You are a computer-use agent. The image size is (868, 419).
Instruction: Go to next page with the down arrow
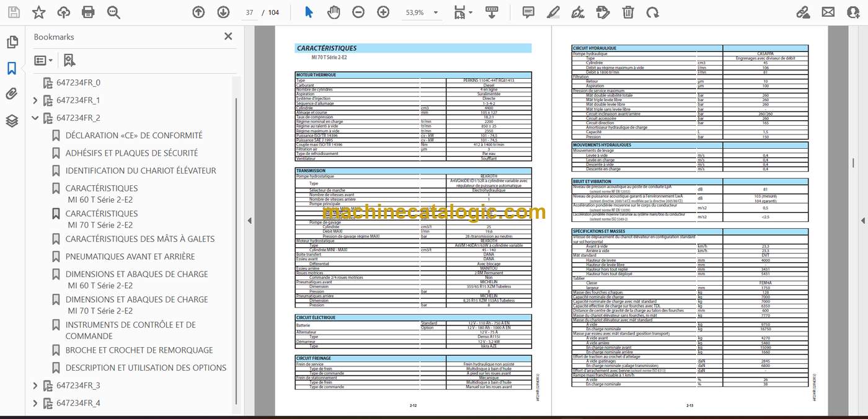coord(223,12)
